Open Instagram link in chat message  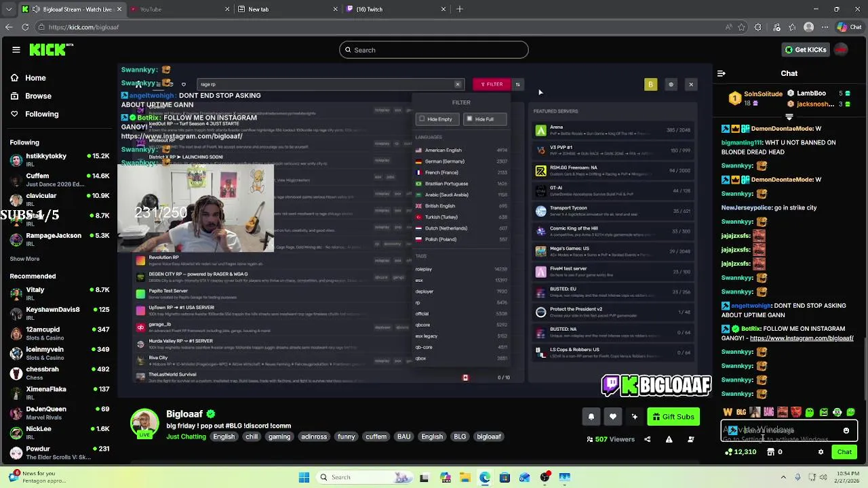click(802, 338)
